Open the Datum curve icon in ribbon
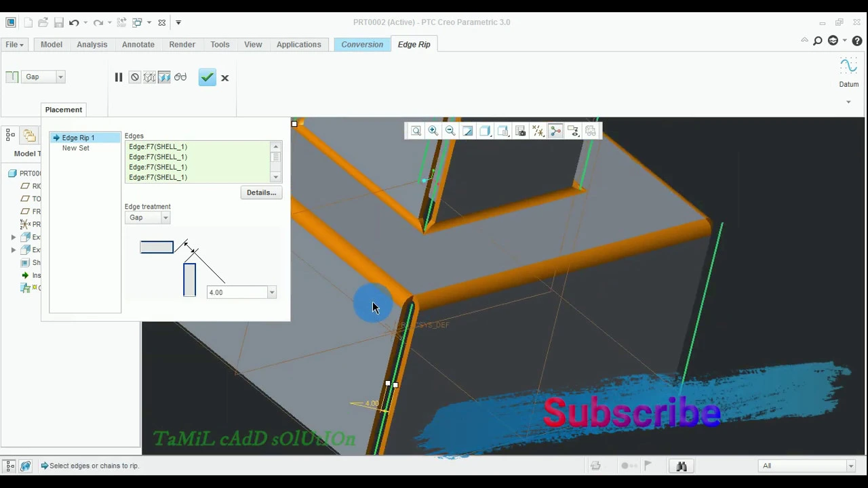Viewport: 868px width, 488px height. [x=848, y=66]
